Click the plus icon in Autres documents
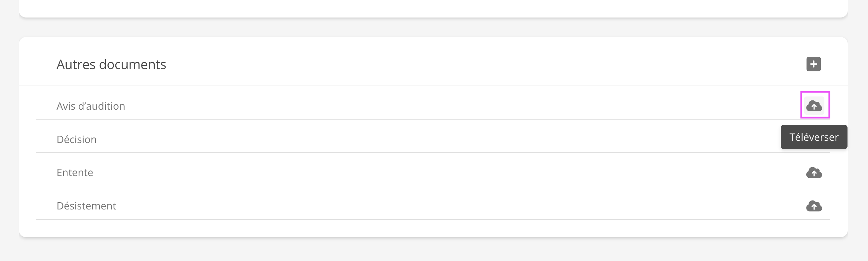This screenshot has height=261, width=868. point(813,64)
